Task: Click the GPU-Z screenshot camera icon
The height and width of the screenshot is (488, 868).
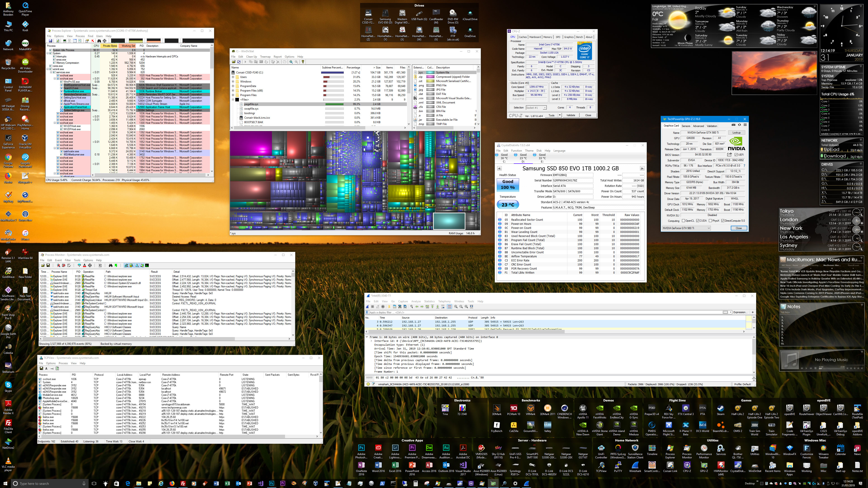Action: coord(734,125)
